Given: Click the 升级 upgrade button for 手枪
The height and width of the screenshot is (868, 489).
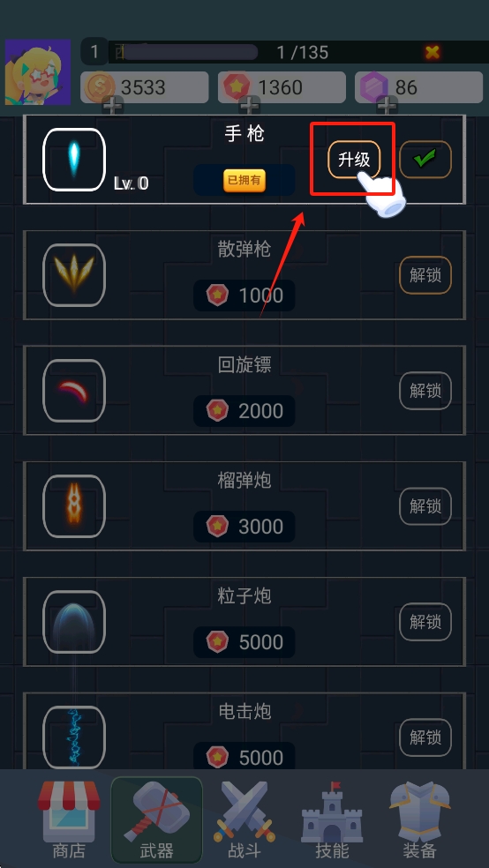Looking at the screenshot, I should [x=355, y=160].
